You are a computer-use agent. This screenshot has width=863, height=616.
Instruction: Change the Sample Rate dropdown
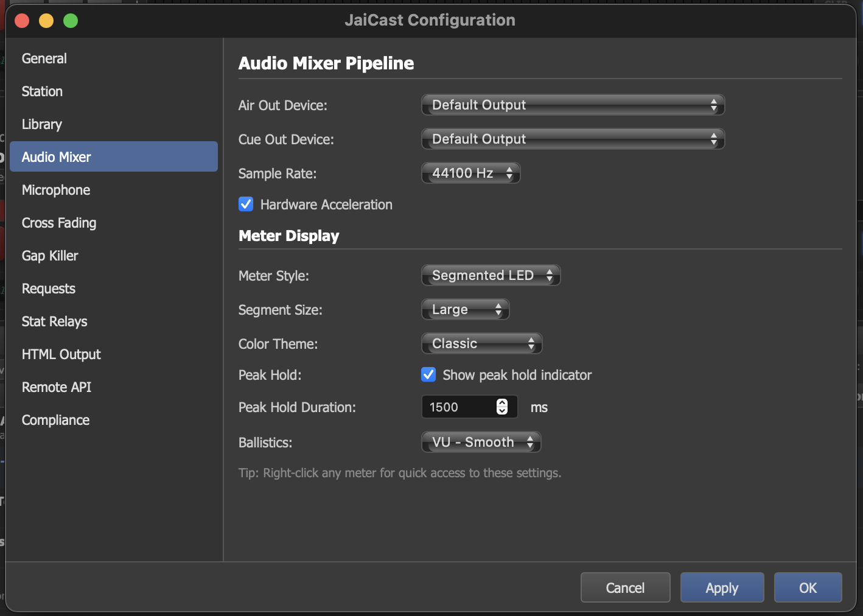470,173
